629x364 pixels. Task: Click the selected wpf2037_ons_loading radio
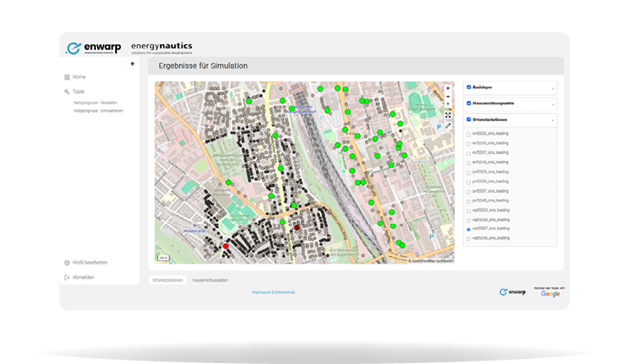pyautogui.click(x=469, y=230)
